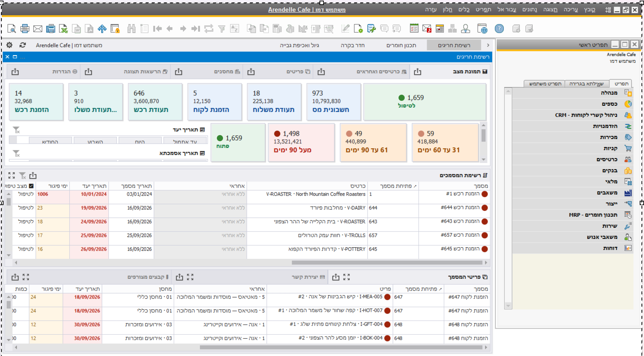
Task: Clear filter for תאריך יעד section
Action: [16, 130]
